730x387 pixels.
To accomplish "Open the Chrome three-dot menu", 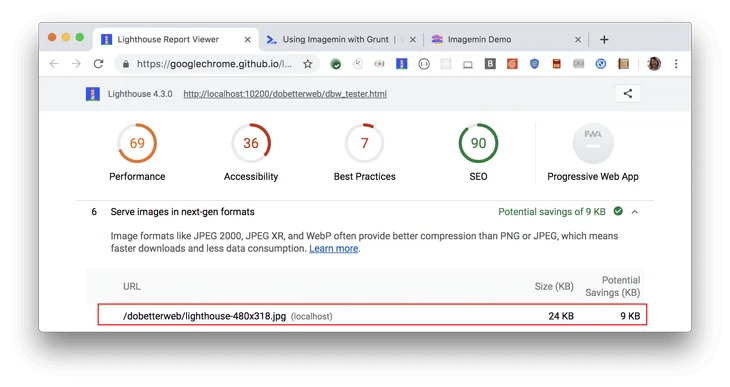I will pos(676,64).
